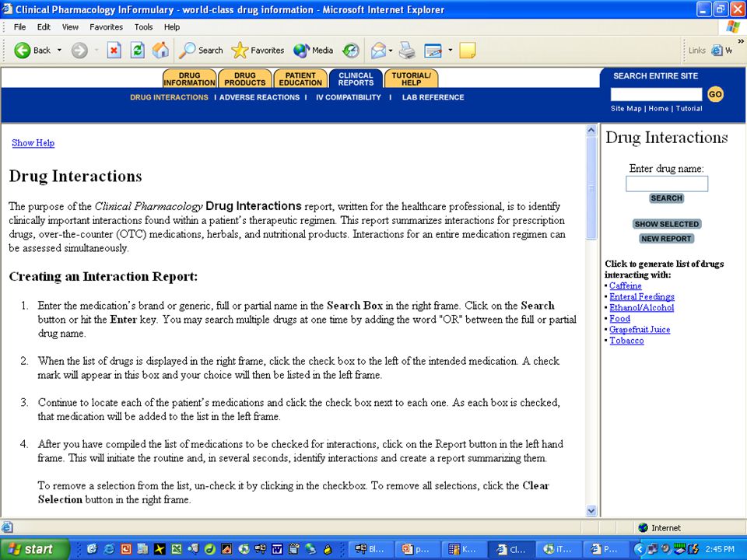Open Favorites star in toolbar
The image size is (747, 560).
(240, 50)
